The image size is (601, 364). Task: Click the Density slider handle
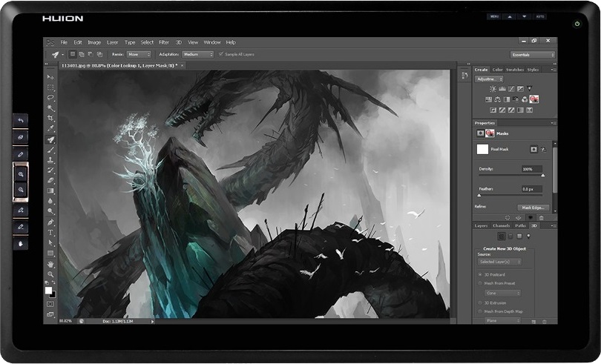tap(542, 176)
